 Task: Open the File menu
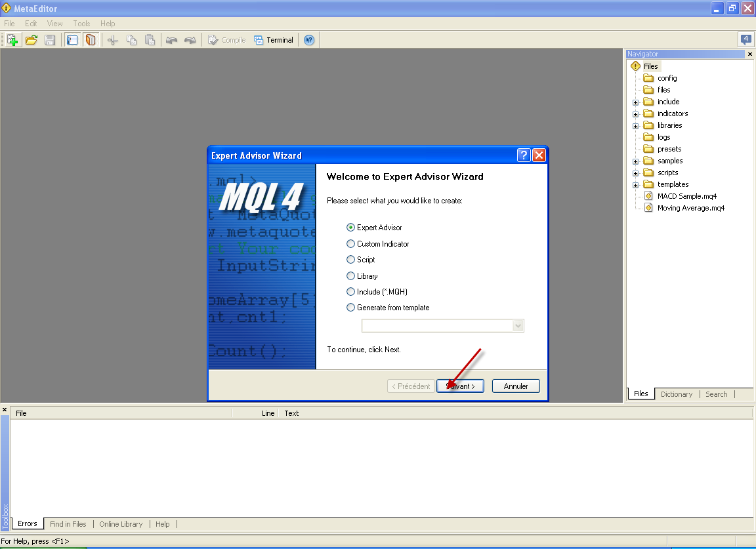9,24
